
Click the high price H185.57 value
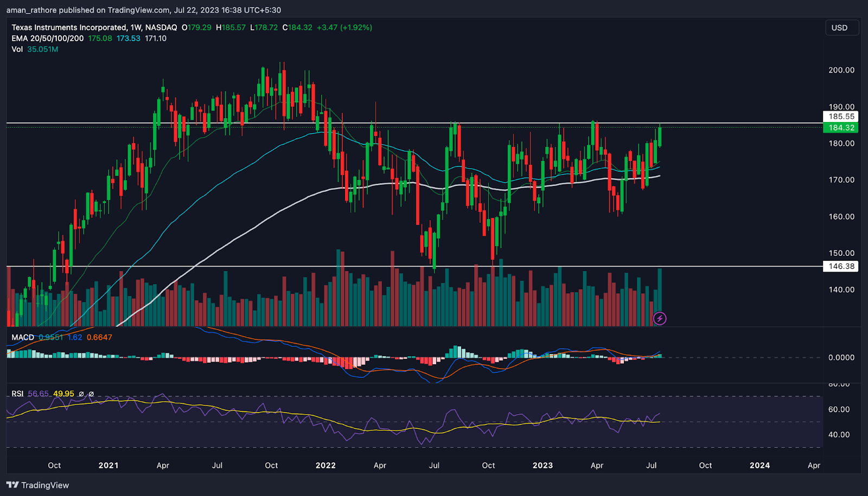[231, 27]
